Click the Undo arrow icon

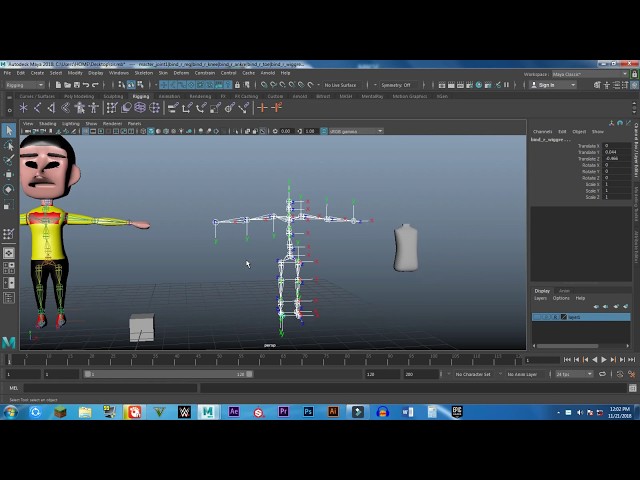[x=86, y=85]
